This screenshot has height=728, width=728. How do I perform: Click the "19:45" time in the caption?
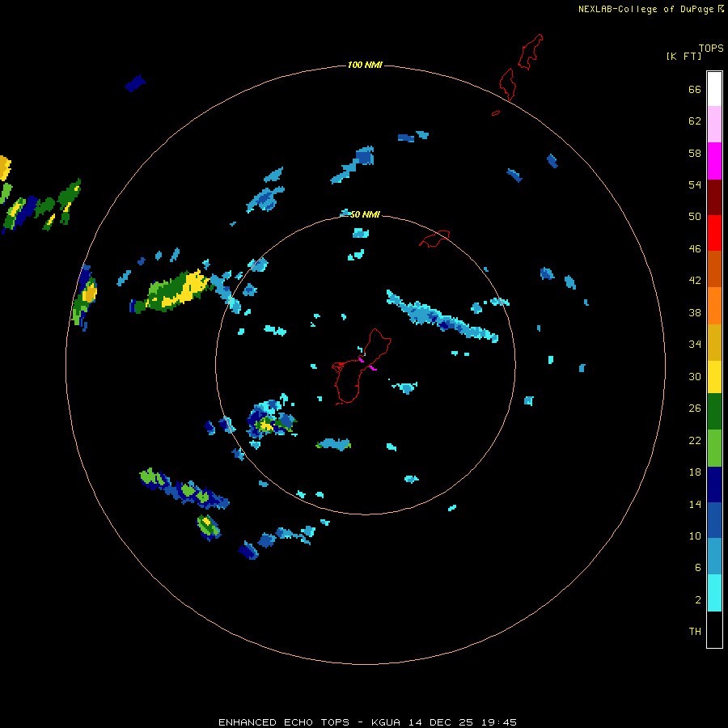(x=499, y=722)
